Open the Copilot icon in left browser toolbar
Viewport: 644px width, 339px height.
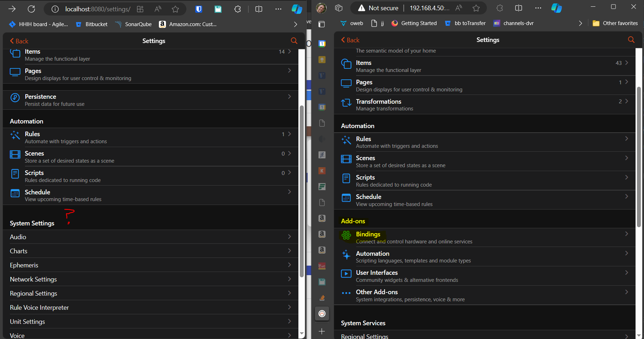click(x=297, y=9)
